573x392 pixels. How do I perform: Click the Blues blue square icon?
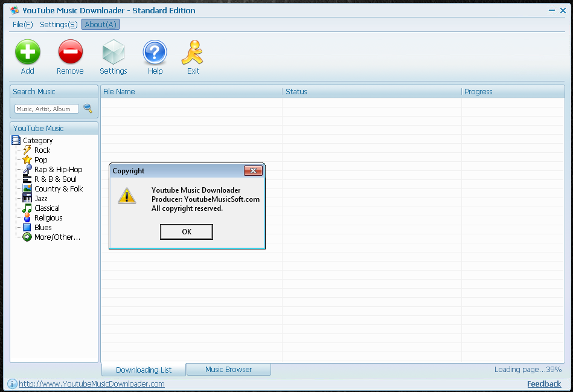pyautogui.click(x=27, y=228)
